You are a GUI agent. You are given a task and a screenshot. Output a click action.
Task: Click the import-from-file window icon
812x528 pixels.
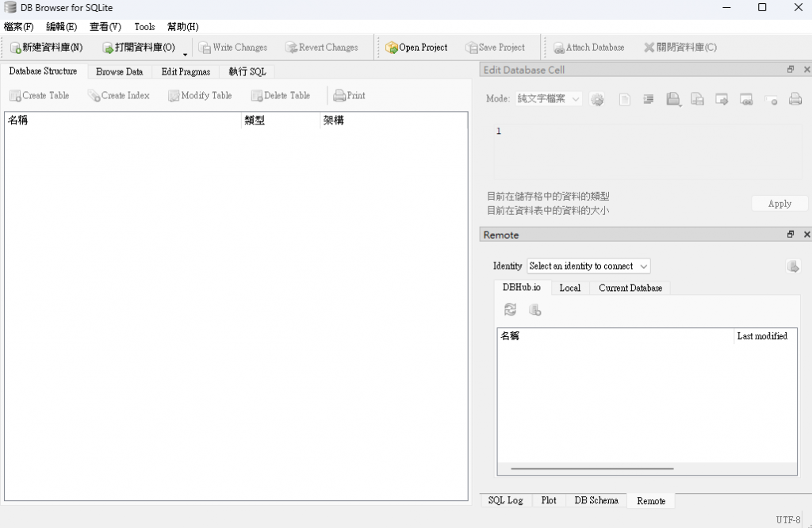tap(722, 99)
